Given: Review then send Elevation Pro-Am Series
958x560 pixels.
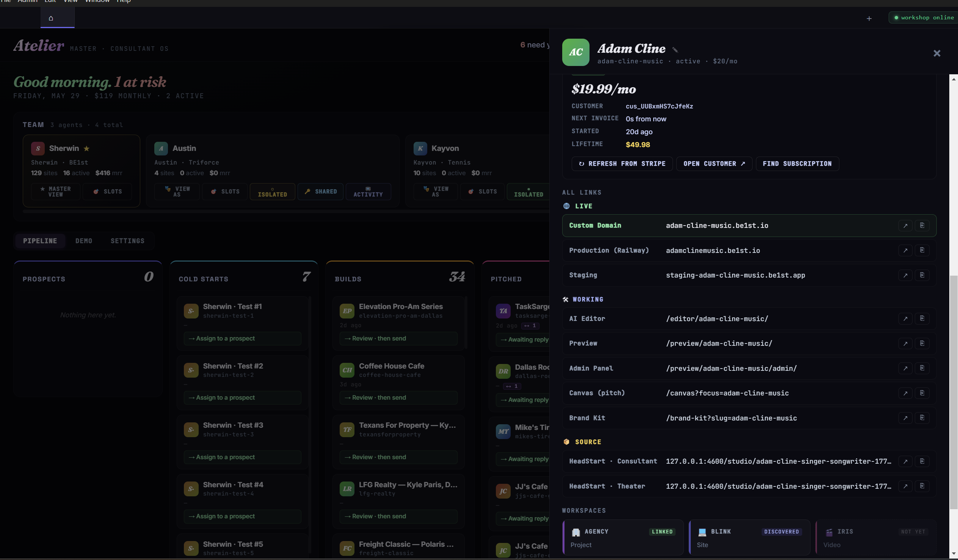Looking at the screenshot, I should (398, 339).
